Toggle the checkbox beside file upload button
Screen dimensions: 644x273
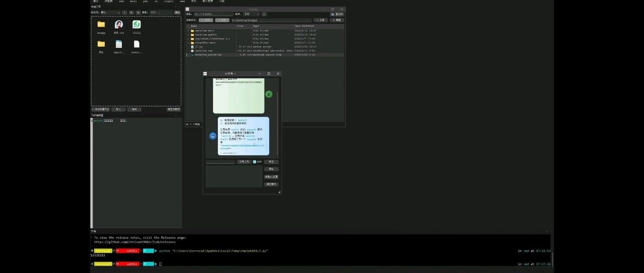click(x=255, y=162)
